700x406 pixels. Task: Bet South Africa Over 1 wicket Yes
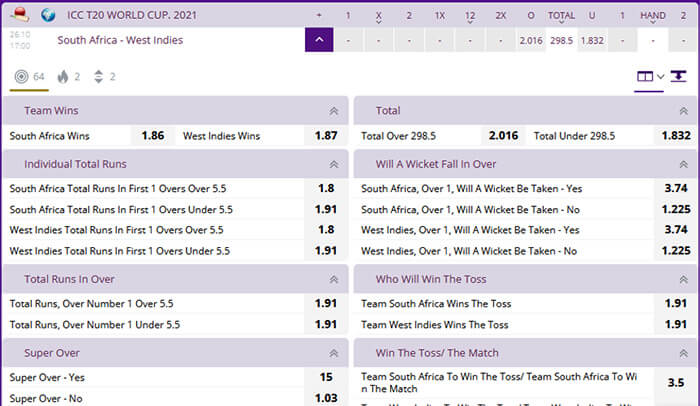676,188
